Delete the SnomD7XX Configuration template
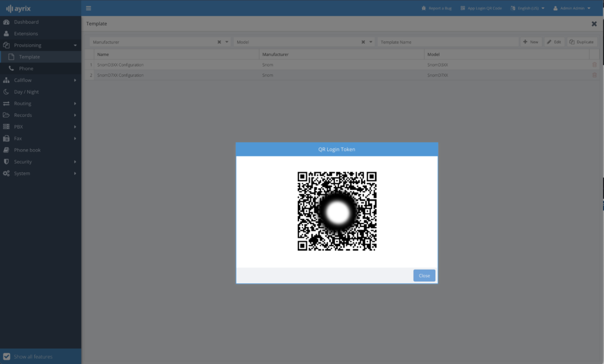 pos(595,75)
